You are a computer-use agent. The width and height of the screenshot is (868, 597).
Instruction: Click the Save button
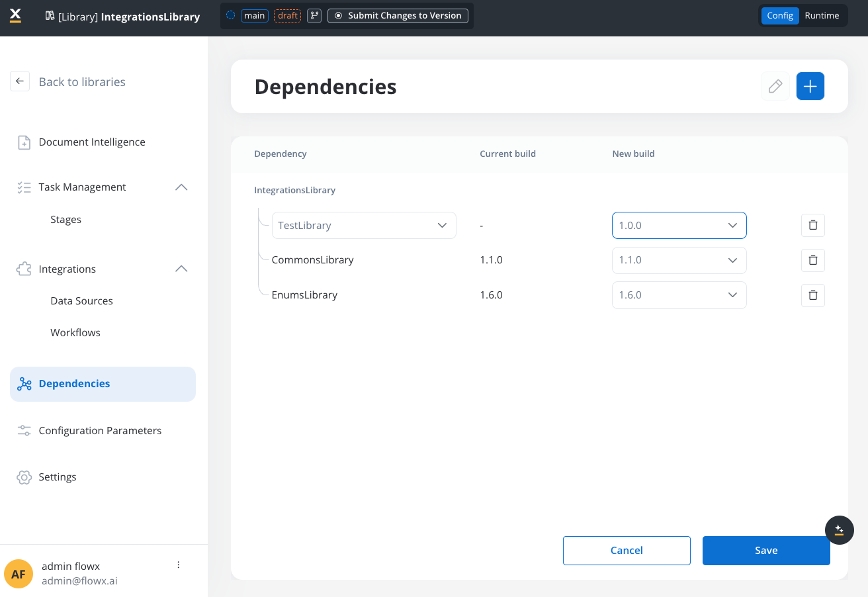click(766, 551)
